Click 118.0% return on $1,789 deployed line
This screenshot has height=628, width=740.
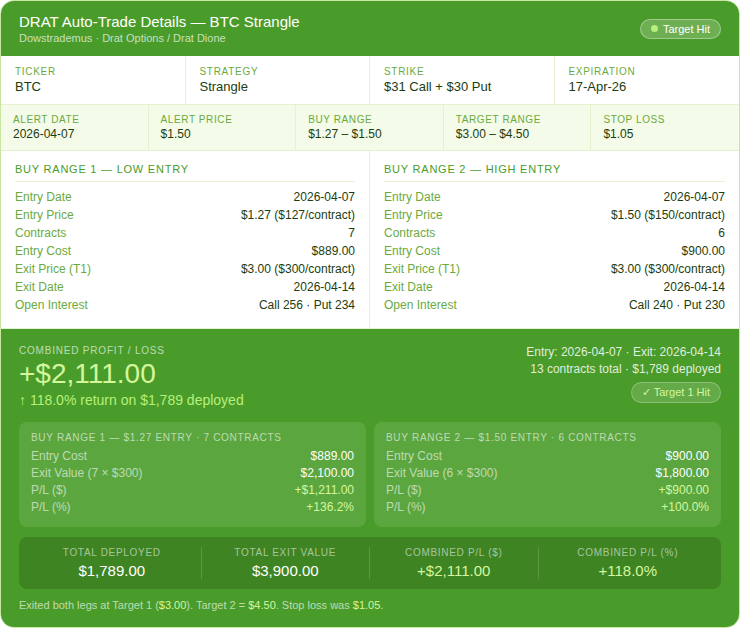tap(131, 401)
